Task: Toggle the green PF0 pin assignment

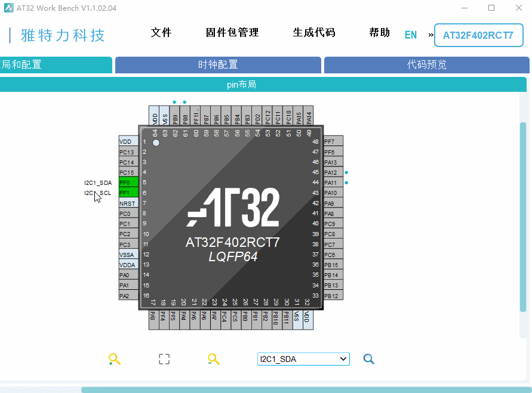Action: coord(128,182)
